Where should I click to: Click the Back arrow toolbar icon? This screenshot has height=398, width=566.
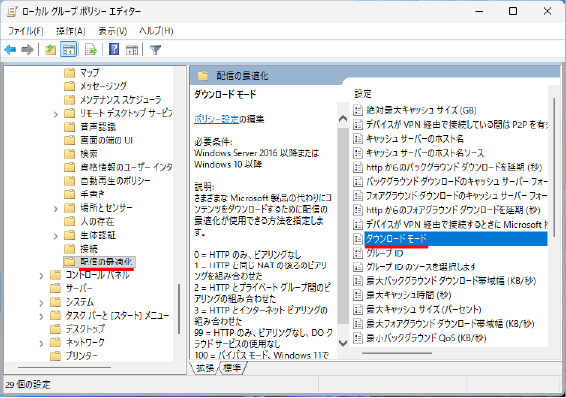(x=10, y=49)
